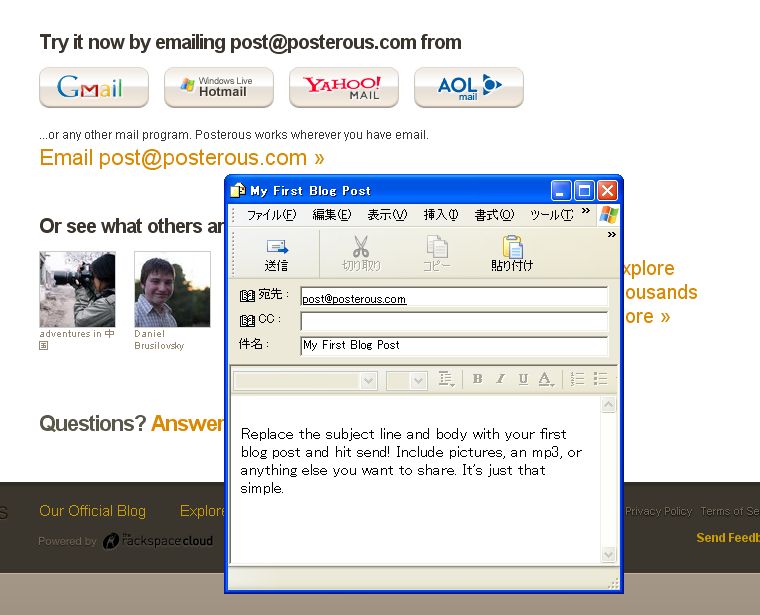The height and width of the screenshot is (615, 760).
Task: Open the paragraph style icon
Action: tap(446, 378)
